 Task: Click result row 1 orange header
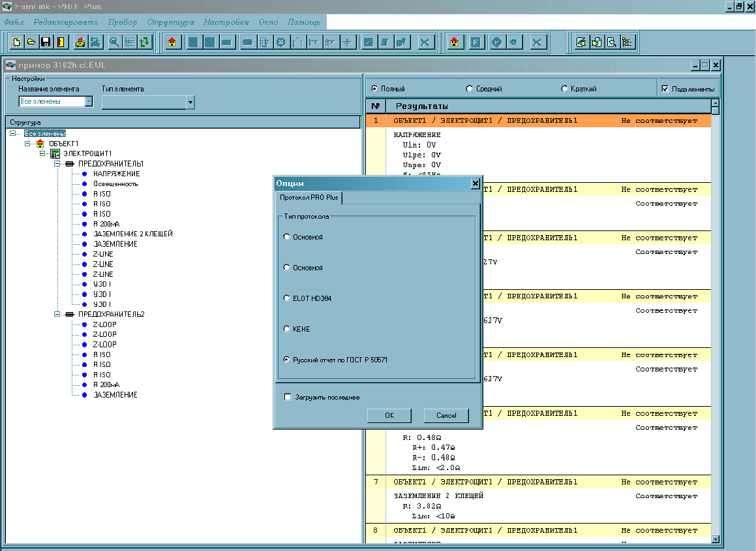coord(539,121)
